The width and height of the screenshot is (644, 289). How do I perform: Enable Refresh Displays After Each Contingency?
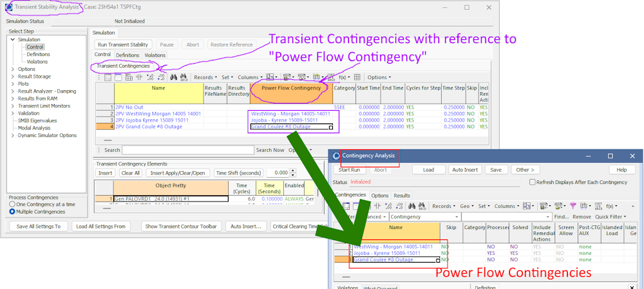click(532, 182)
